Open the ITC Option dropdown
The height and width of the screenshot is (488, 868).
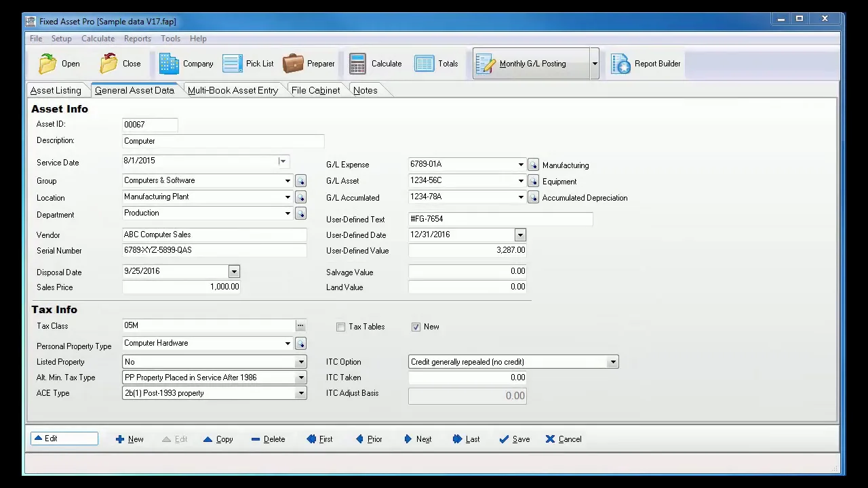click(613, 362)
